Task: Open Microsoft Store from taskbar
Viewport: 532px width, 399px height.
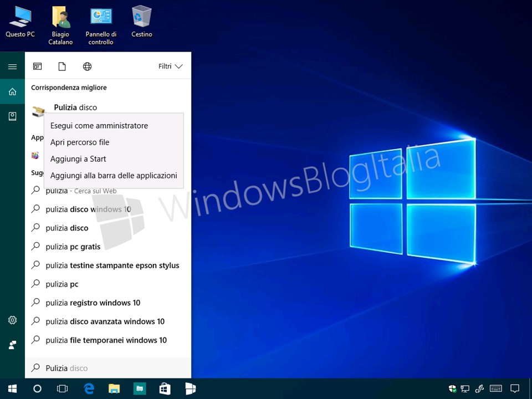Action: [165, 389]
